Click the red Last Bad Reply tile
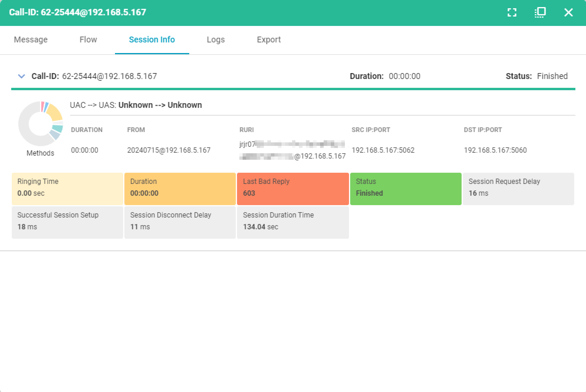 click(x=293, y=189)
